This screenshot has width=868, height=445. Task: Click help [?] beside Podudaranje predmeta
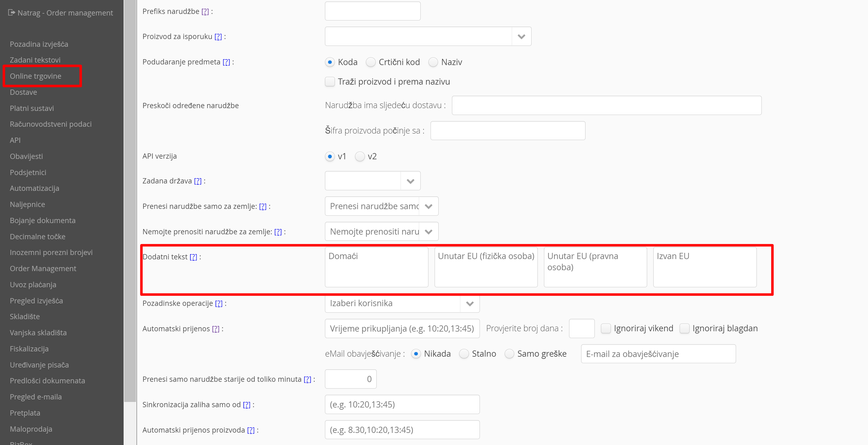(x=226, y=62)
